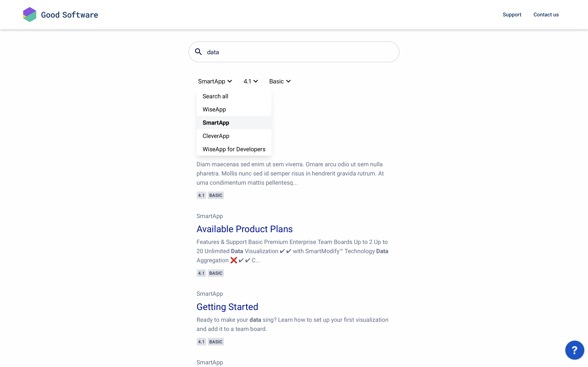
Task: Open the blue help question mark button
Action: (x=574, y=350)
